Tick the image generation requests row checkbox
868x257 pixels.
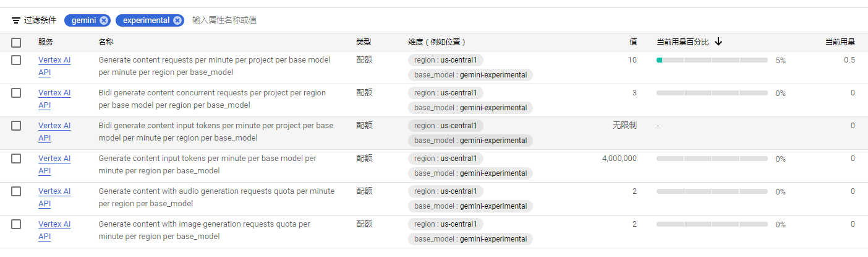click(x=16, y=224)
